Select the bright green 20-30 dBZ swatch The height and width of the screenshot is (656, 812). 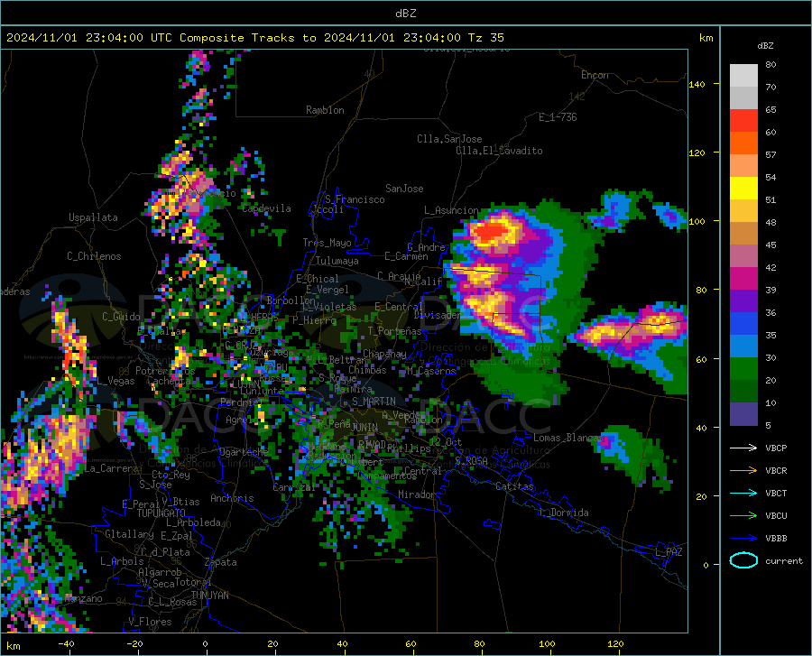[743, 369]
